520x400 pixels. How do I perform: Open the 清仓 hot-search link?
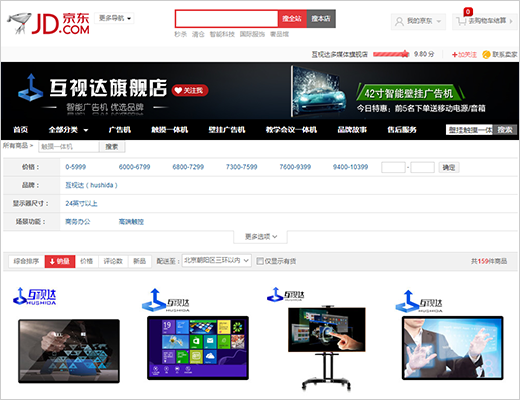(198, 34)
